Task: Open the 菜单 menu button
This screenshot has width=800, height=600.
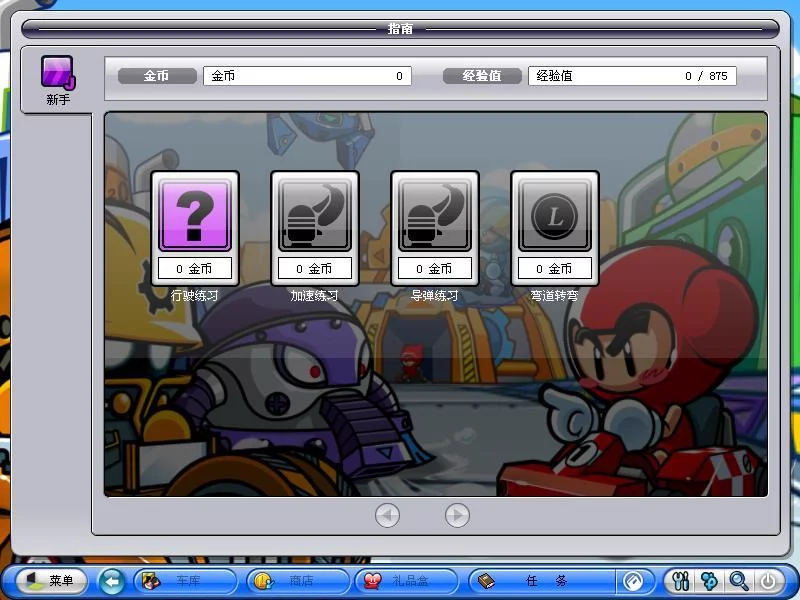Action: tap(52, 581)
